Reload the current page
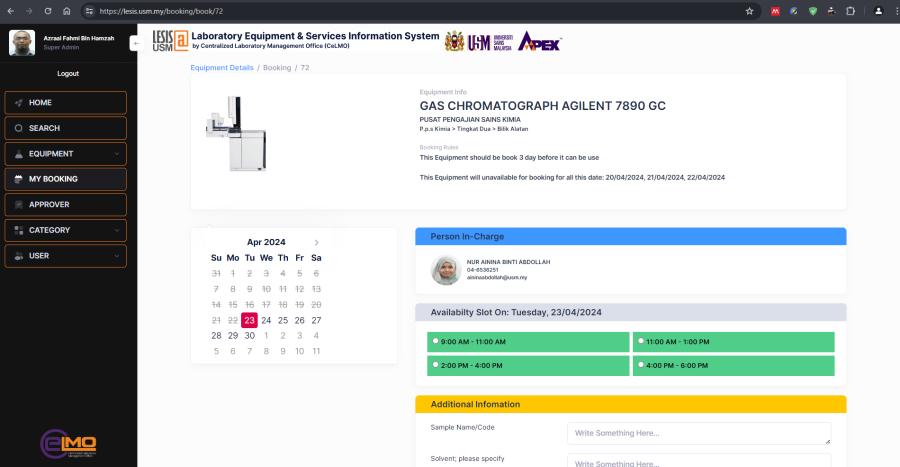This screenshot has height=467, width=900. [48, 11]
